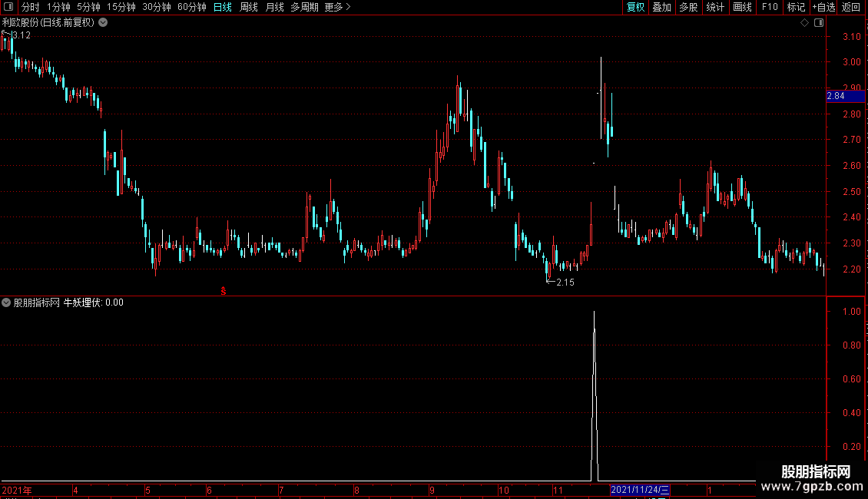
Task: Click the 股朋指标网 牛妖埋伏 indicator label
Action: [x=68, y=302]
